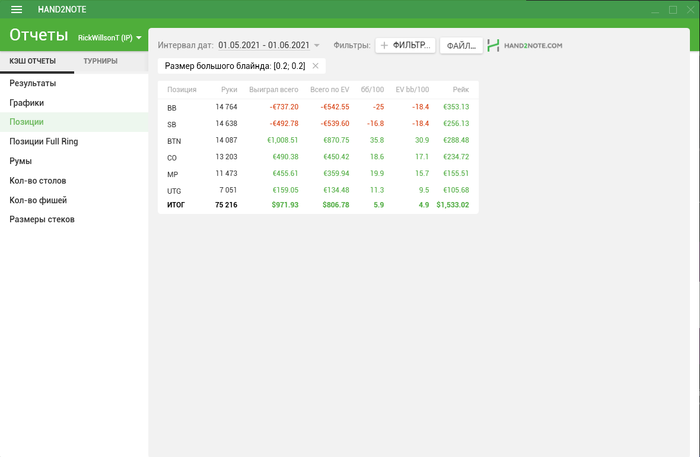This screenshot has height=457, width=700.
Task: Visit the HAND2NOTE.COM link
Action: 533,45
